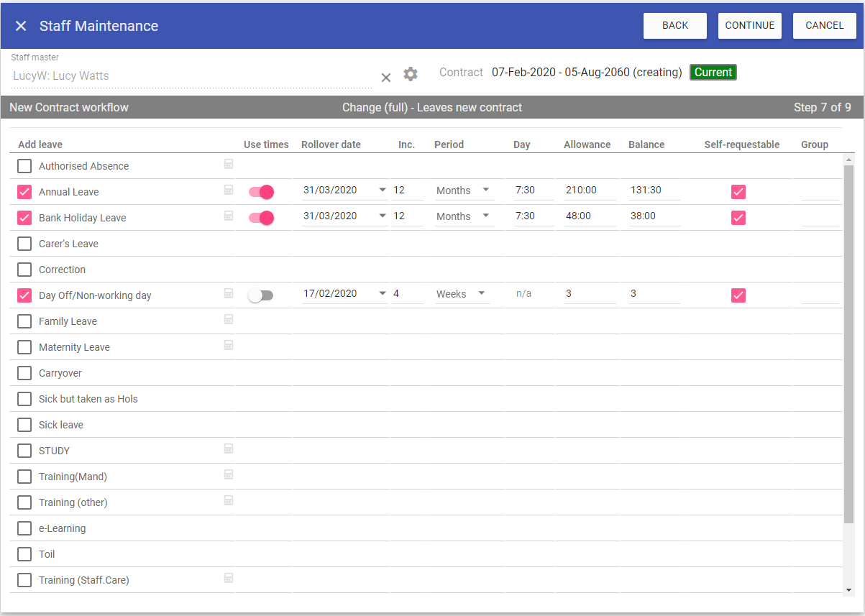
Task: Expand the Period dropdown showing Weeks
Action: tap(481, 293)
